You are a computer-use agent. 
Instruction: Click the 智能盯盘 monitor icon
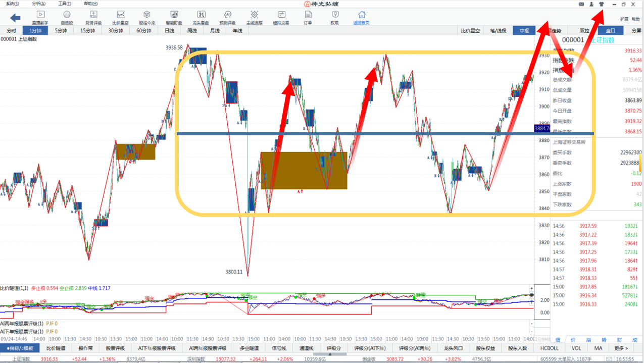174,17
